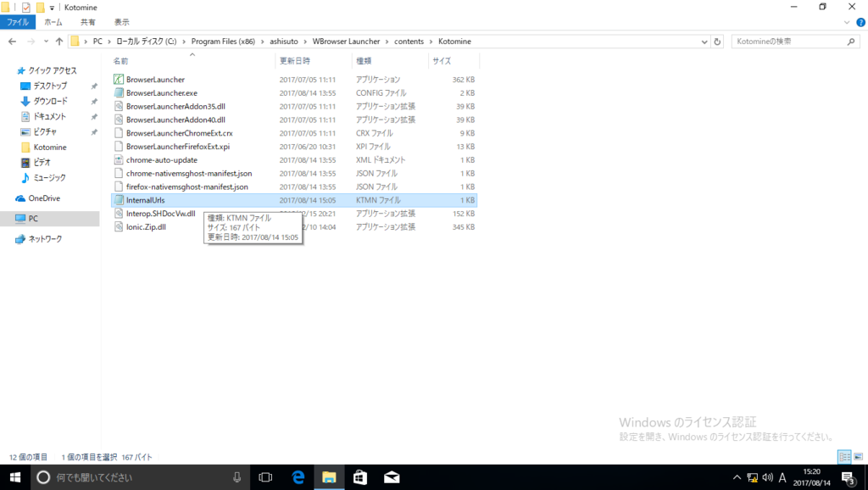Open the Windows Start menu
This screenshot has width=868, height=490.
point(15,477)
